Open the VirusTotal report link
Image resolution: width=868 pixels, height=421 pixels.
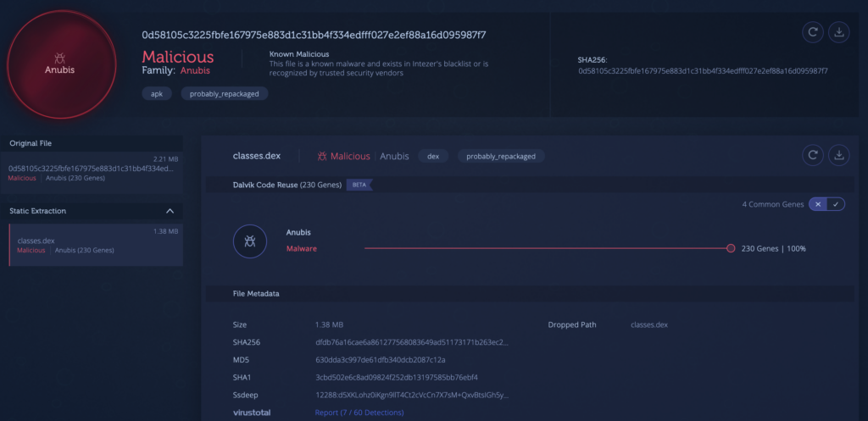(359, 413)
